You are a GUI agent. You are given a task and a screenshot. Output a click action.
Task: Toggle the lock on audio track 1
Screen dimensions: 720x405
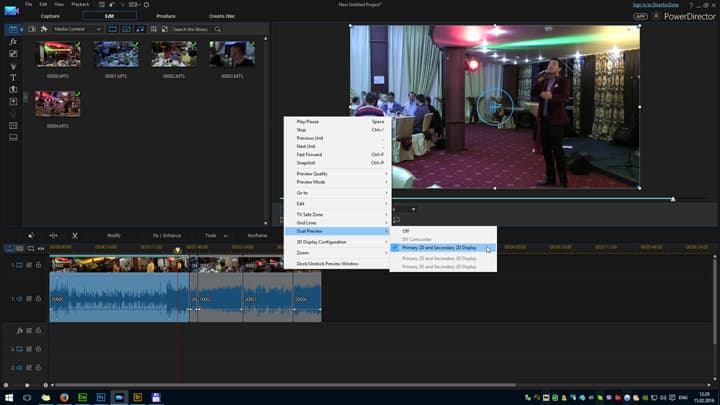coord(38,299)
